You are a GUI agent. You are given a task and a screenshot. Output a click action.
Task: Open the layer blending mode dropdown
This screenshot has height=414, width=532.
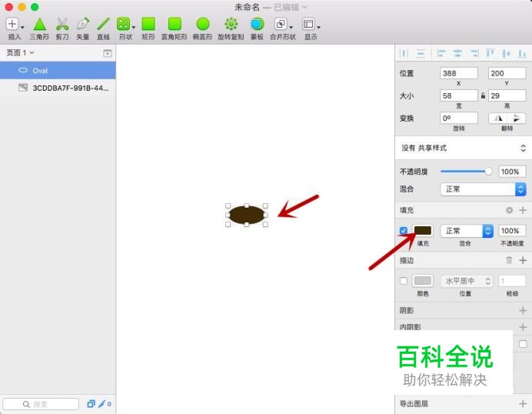[483, 189]
